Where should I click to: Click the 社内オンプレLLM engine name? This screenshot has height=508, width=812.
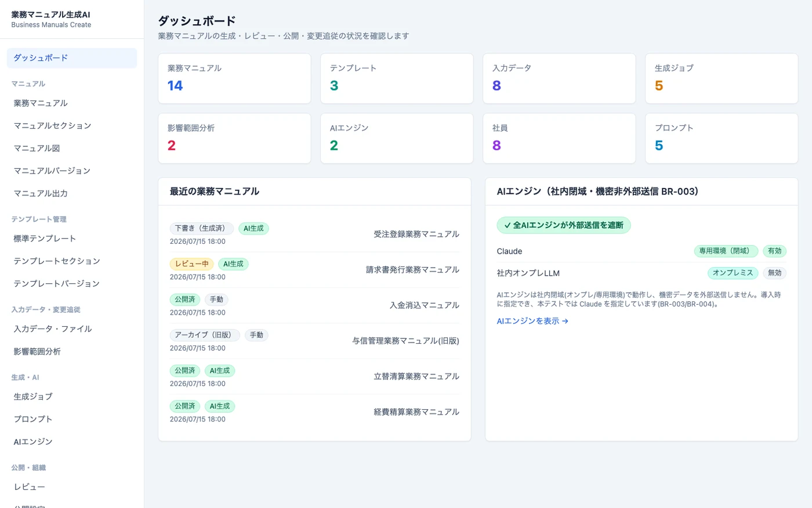pyautogui.click(x=528, y=273)
